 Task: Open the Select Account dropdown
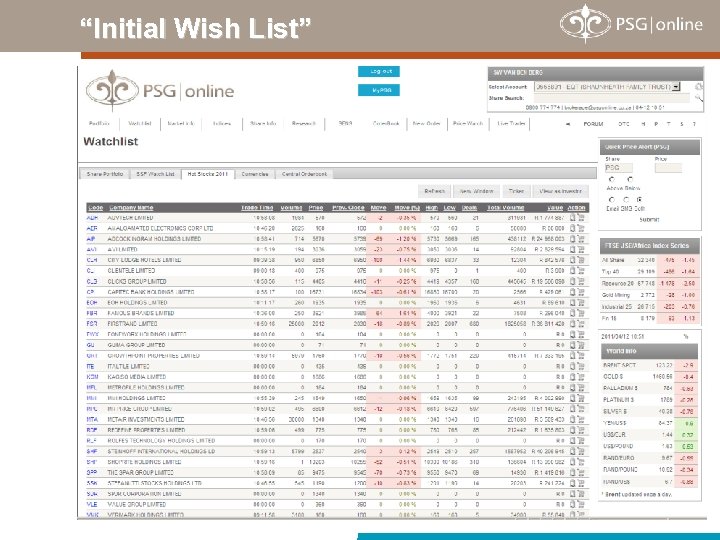pos(607,86)
